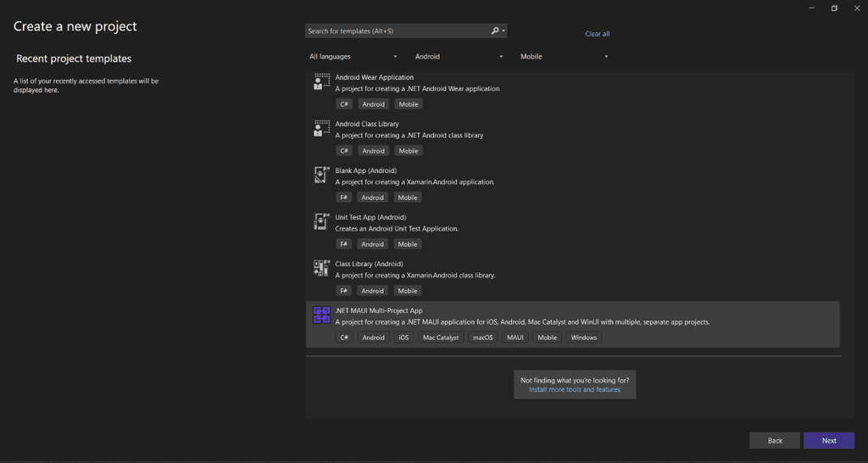Select the Unit Test App (Android) description
This screenshot has height=463, width=868.
coord(397,229)
